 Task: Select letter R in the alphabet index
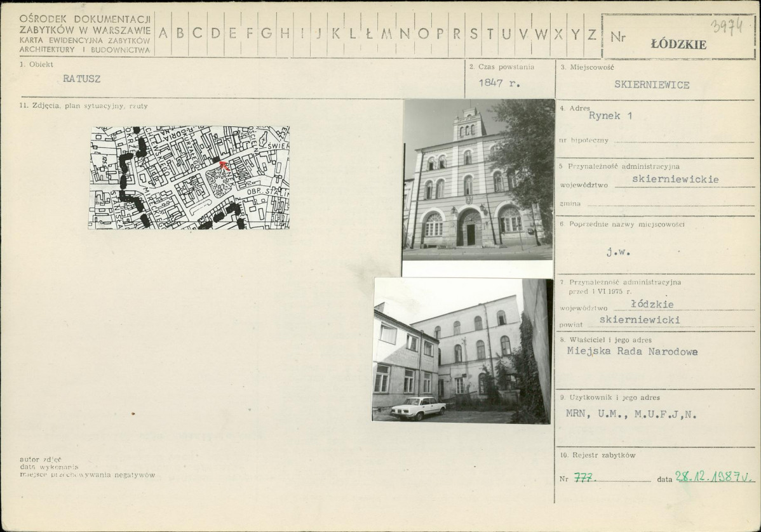click(456, 34)
